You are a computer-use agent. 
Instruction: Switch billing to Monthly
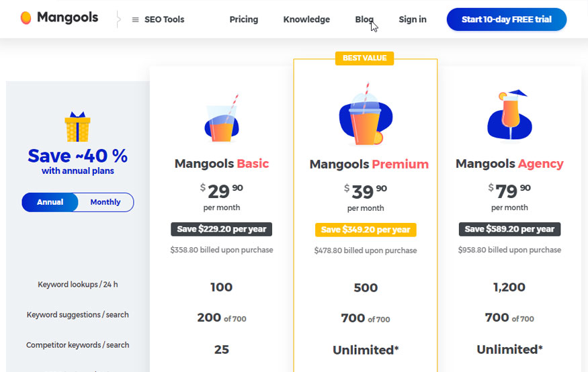(106, 202)
